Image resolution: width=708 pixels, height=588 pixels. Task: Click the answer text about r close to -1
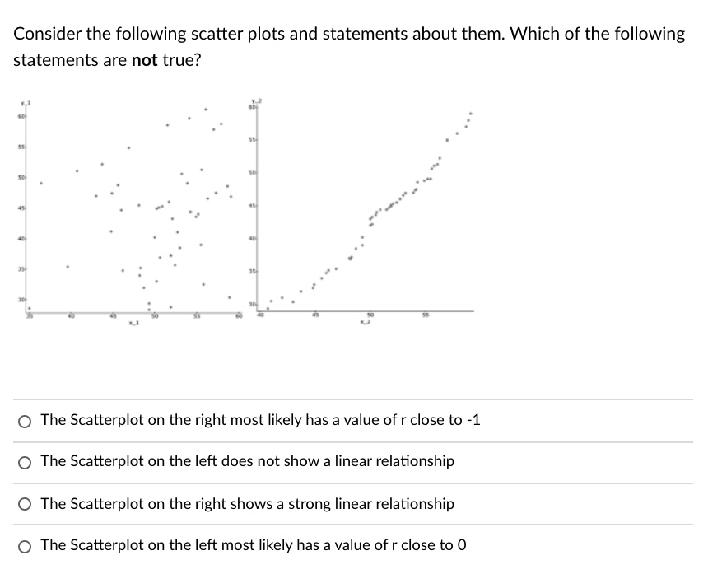259,420
